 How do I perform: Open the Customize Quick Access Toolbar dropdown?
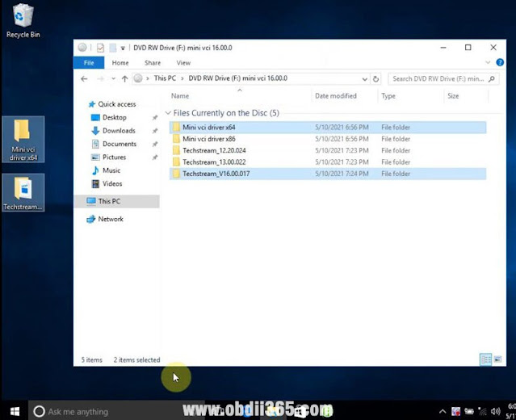coord(123,48)
